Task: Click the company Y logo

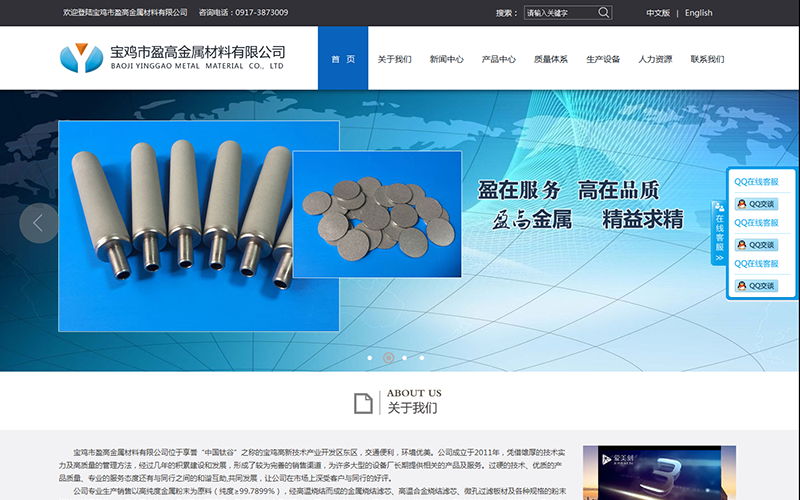Action: click(81, 58)
